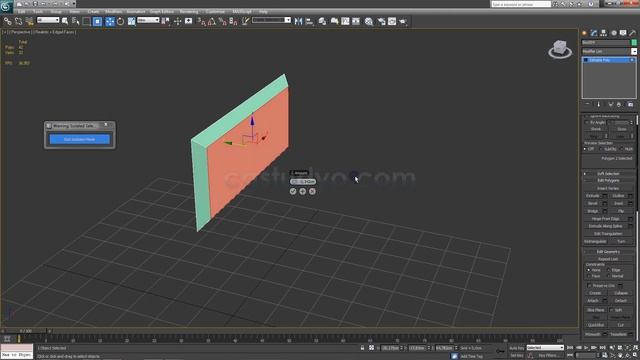The width and height of the screenshot is (640, 360).
Task: Select the Edge constraint radio button
Action: tap(608, 270)
